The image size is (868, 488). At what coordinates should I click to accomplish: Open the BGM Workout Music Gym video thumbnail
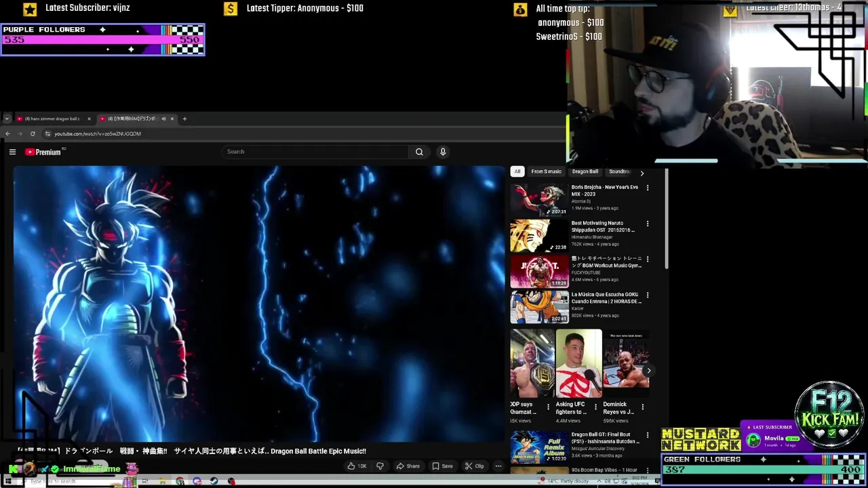[539, 271]
